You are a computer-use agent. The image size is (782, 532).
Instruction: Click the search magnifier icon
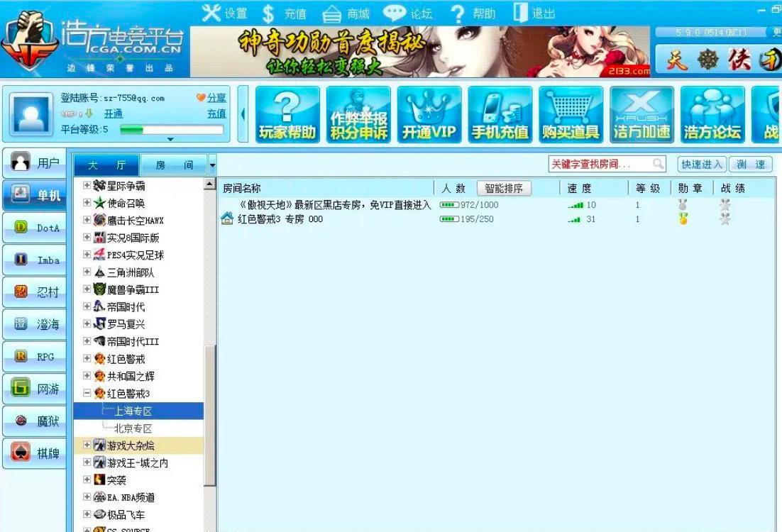659,164
